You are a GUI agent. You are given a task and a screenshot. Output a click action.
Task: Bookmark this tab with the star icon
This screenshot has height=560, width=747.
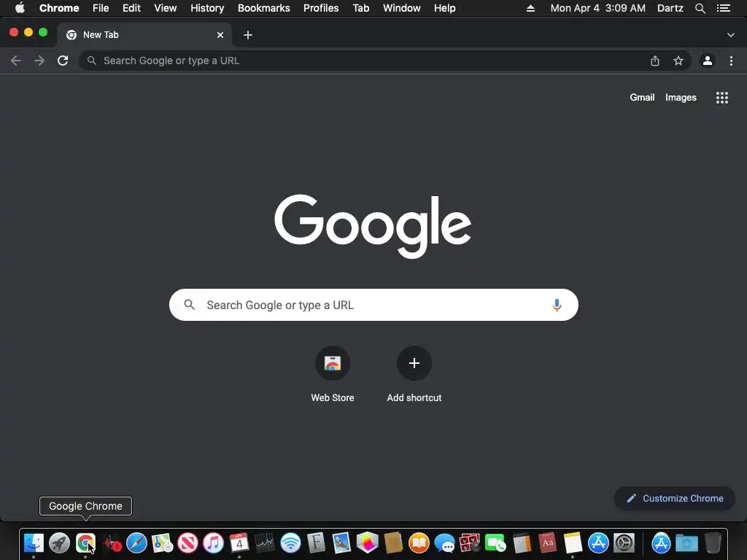678,61
